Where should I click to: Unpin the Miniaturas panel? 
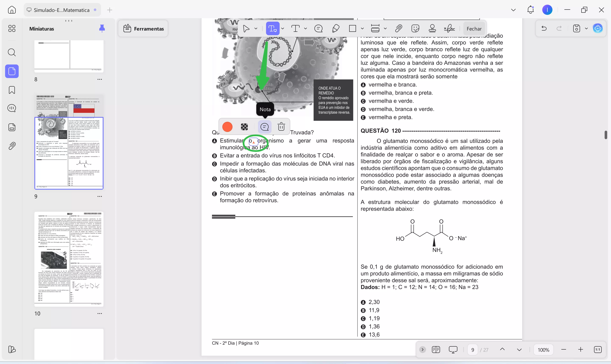pos(102,29)
